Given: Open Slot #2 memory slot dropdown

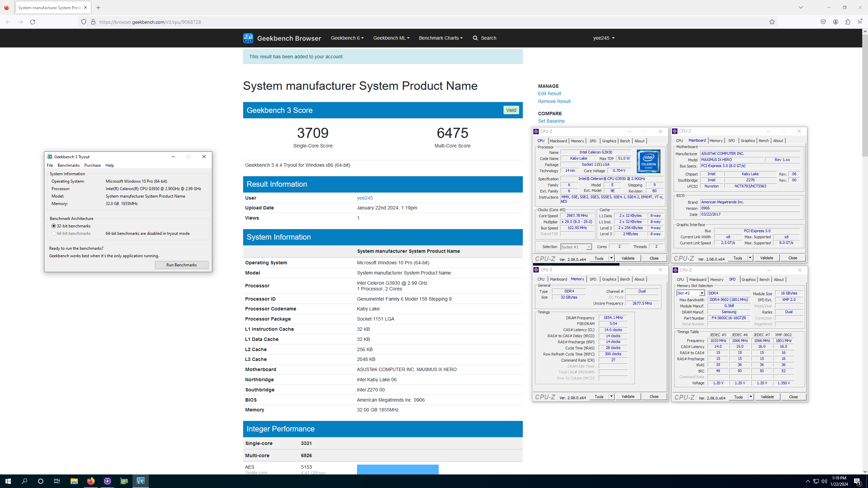Looking at the screenshot, I should pyautogui.click(x=691, y=293).
